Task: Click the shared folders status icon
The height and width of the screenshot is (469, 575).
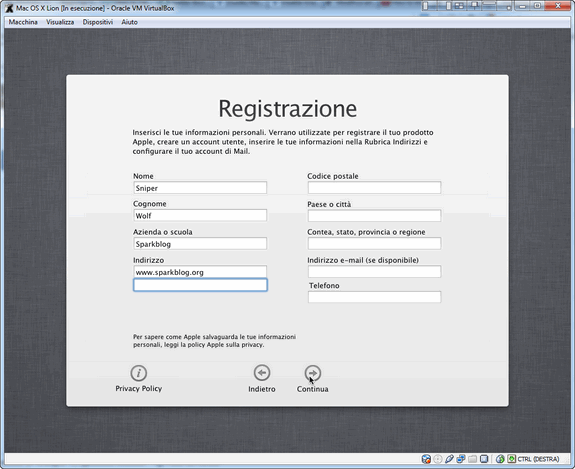Action: [x=472, y=459]
